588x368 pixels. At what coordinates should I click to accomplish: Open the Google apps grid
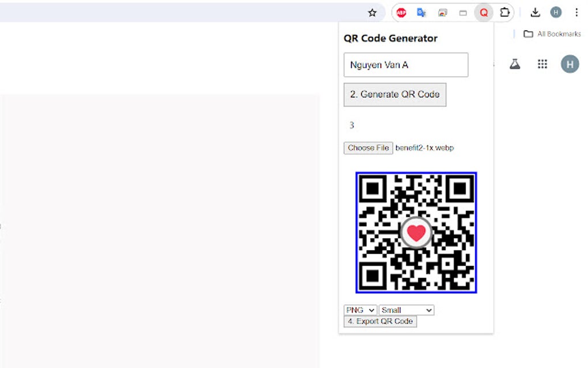click(542, 64)
